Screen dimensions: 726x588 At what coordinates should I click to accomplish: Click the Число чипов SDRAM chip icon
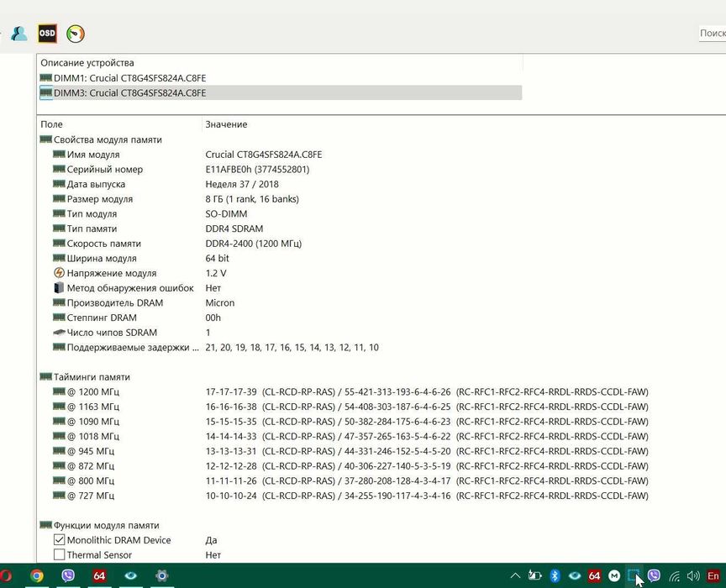59,332
